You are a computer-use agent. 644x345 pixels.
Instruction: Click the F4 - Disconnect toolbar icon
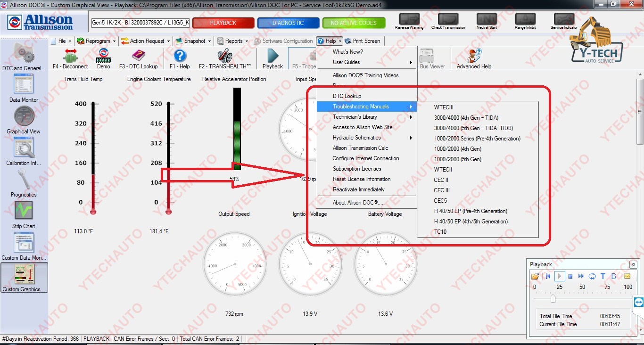click(x=70, y=57)
